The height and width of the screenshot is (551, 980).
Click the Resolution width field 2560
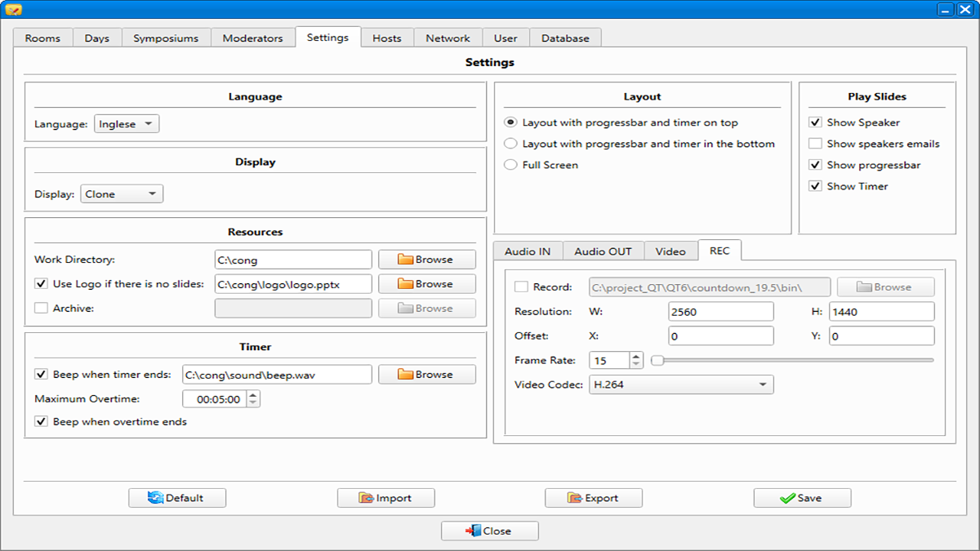(720, 312)
